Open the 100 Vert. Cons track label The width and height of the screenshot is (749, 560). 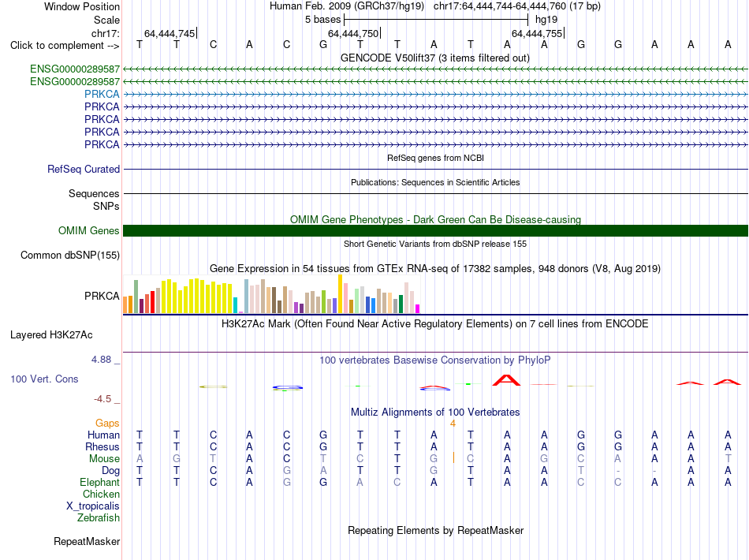tap(44, 379)
